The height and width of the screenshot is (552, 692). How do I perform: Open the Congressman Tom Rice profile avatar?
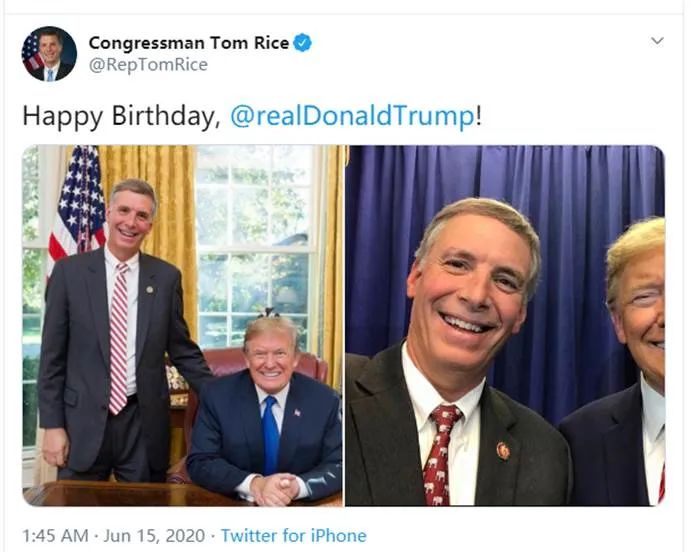pos(49,54)
